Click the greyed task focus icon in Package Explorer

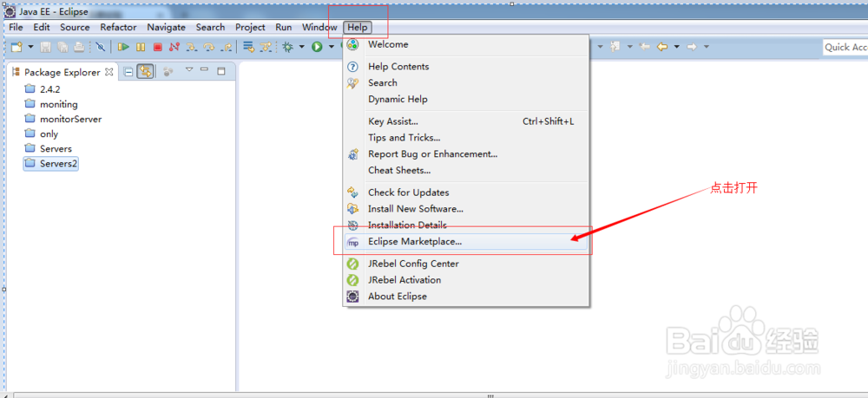pyautogui.click(x=168, y=71)
